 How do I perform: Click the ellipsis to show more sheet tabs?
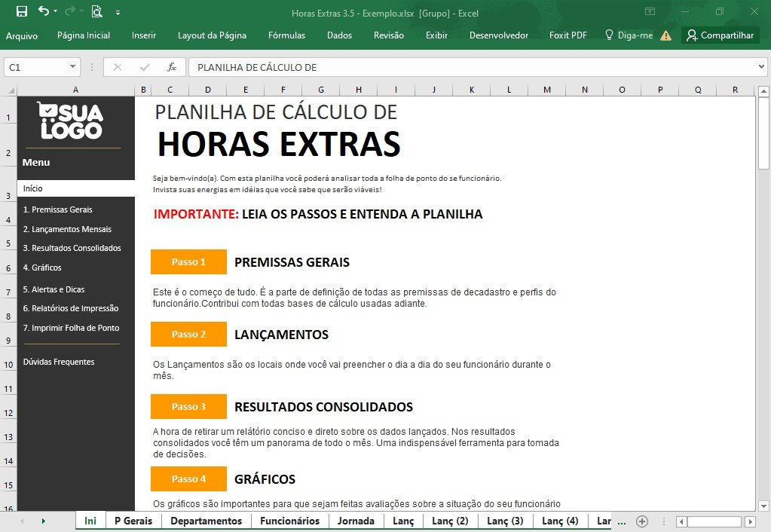click(622, 522)
